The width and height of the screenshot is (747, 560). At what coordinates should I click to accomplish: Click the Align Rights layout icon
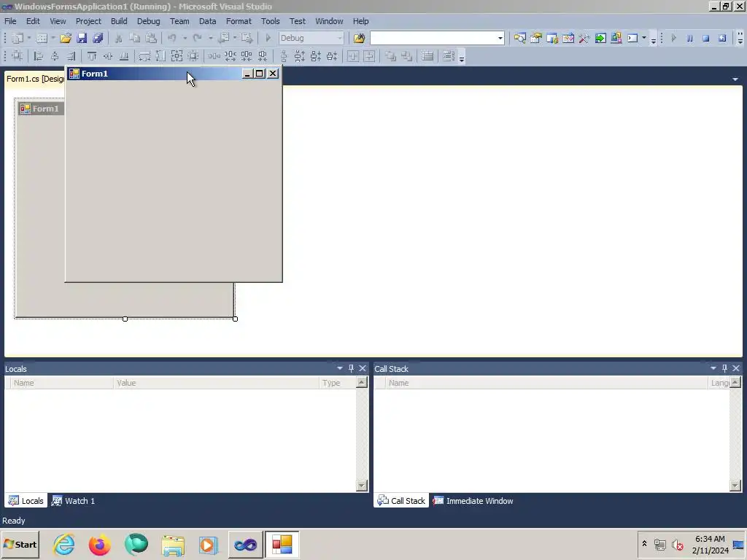71,56
